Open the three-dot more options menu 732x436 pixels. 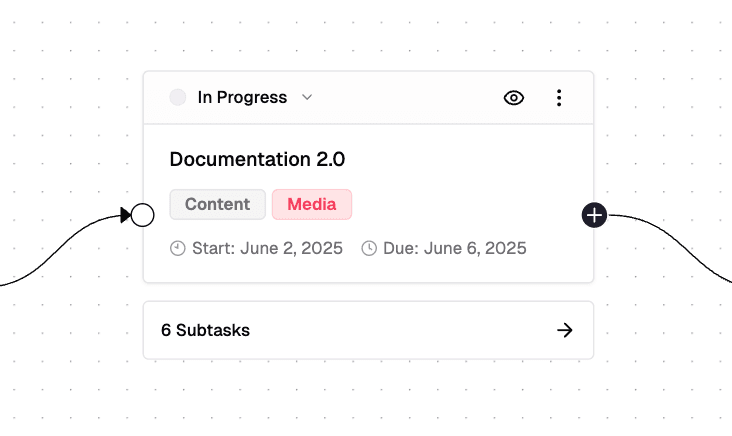click(x=559, y=98)
